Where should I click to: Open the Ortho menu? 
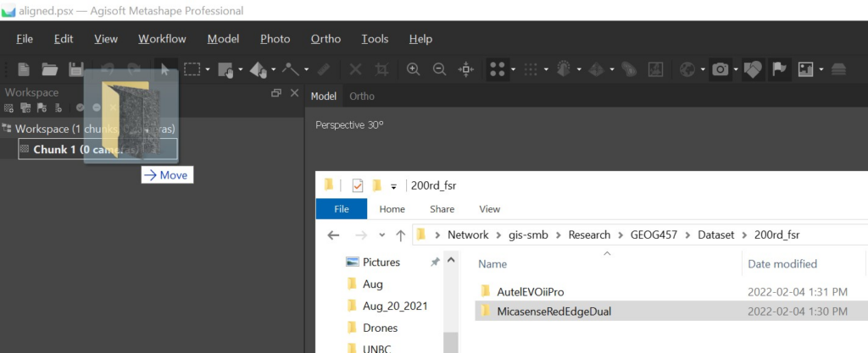pos(325,39)
